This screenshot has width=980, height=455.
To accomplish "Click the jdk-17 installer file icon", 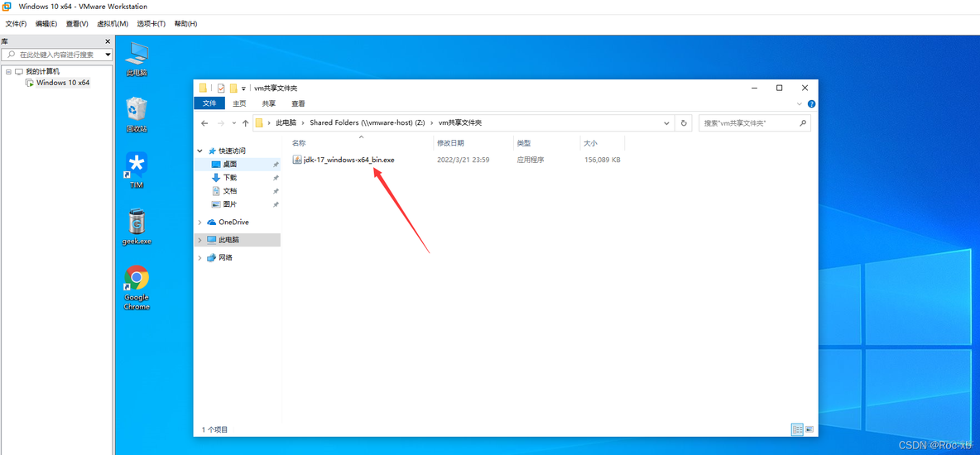I will click(297, 160).
